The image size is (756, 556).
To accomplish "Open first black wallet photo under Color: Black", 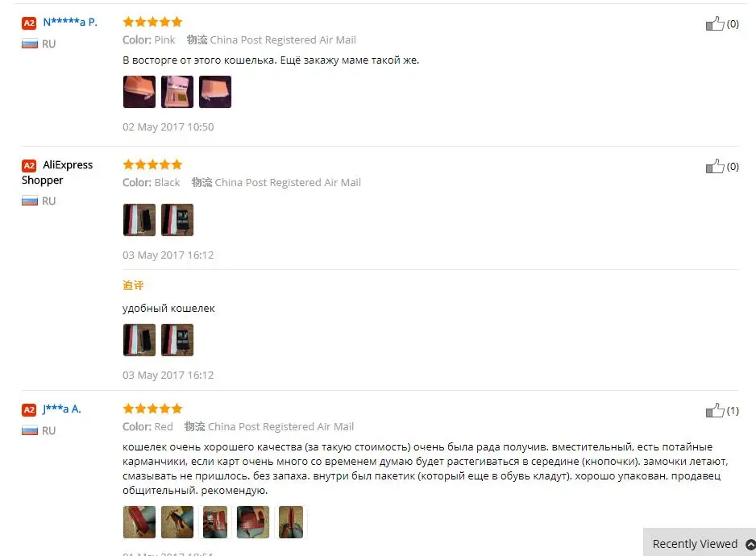I will 139,220.
